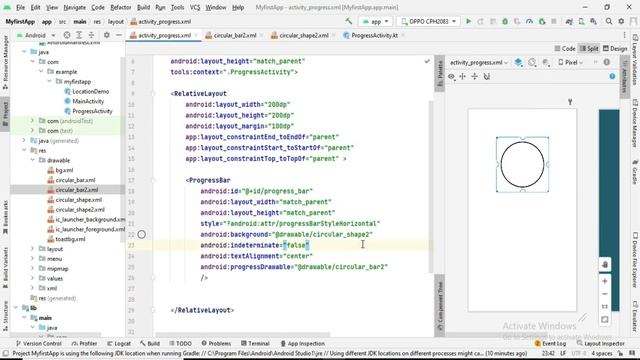Open the Navigate menu
This screenshot has width=640, height=360.
point(75,7)
